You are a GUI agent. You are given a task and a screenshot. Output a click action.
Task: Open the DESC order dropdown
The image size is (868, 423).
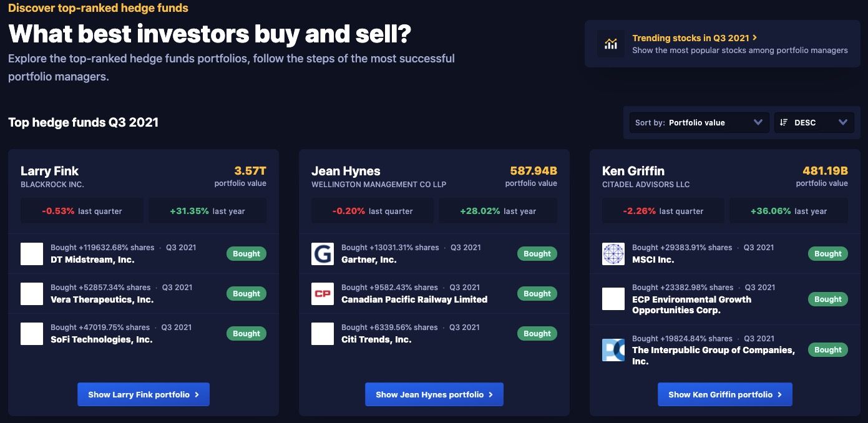pyautogui.click(x=814, y=122)
